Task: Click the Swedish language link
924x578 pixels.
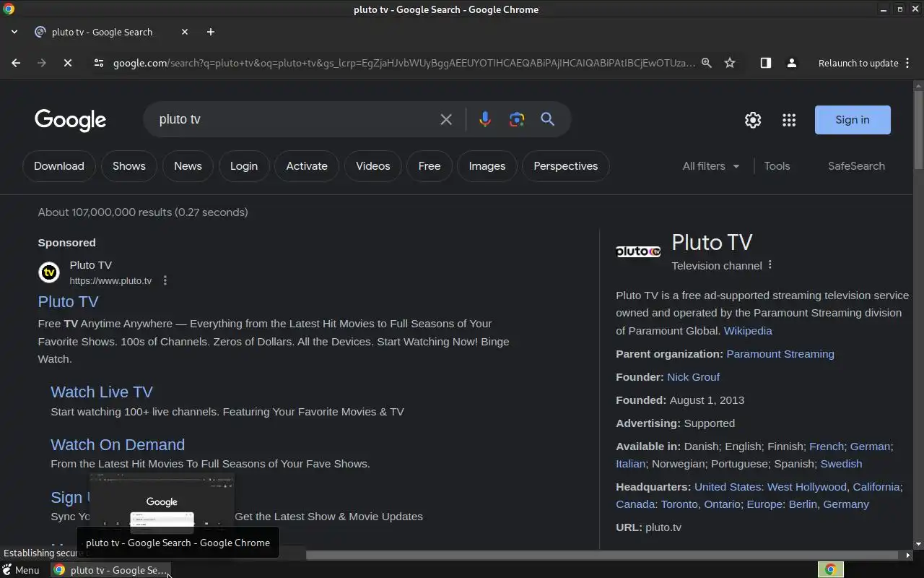Action: click(841, 463)
